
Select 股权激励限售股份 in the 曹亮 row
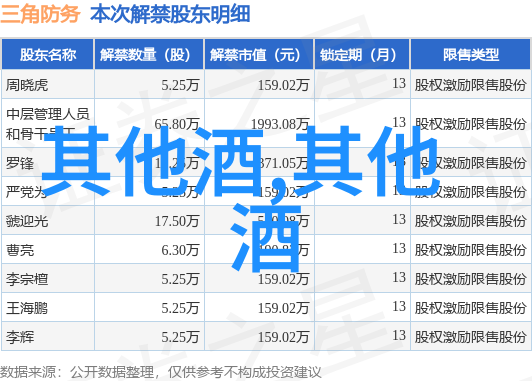pos(470,250)
